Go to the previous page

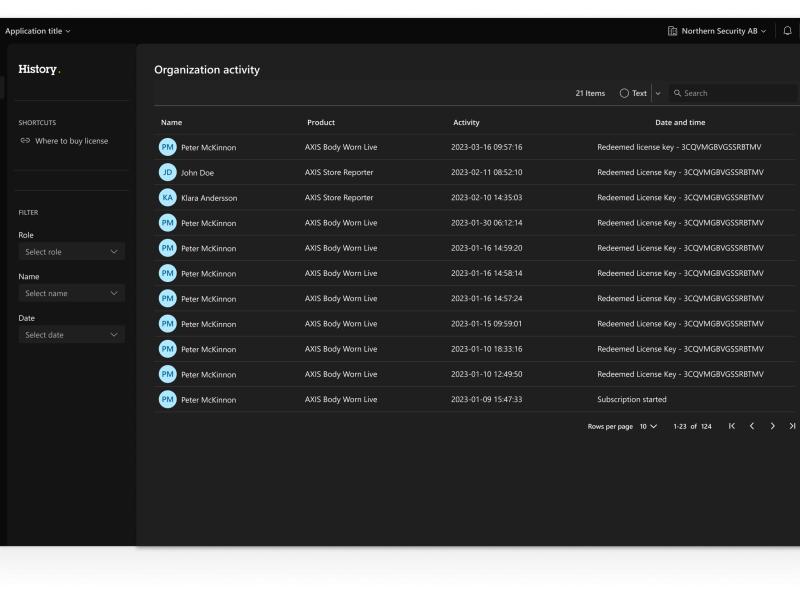click(752, 426)
